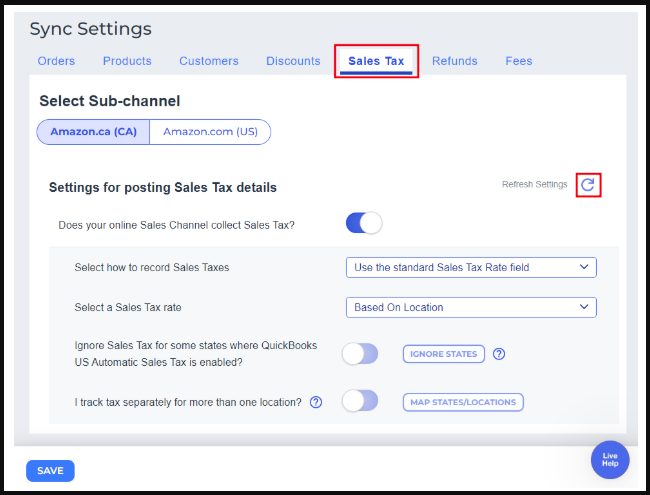This screenshot has width=650, height=495.
Task: Enable Ignore Sales Tax for some states toggle
Action: tap(360, 354)
